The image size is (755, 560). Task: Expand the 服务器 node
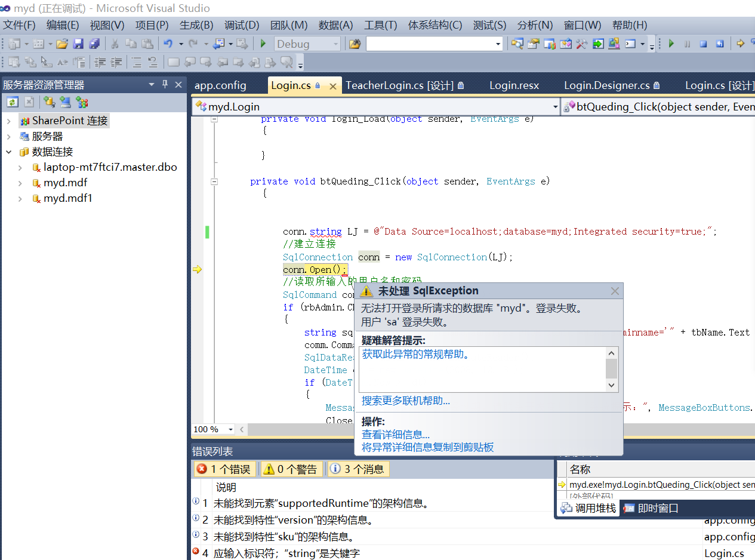pyautogui.click(x=9, y=137)
